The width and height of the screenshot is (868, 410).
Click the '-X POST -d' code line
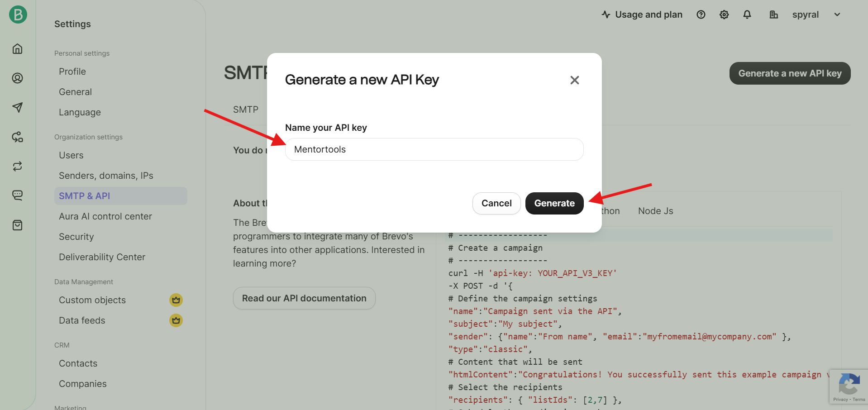click(x=481, y=286)
